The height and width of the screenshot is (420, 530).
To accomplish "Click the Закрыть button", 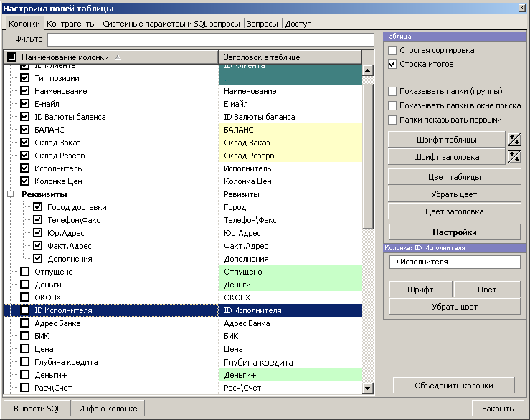I will point(498,409).
